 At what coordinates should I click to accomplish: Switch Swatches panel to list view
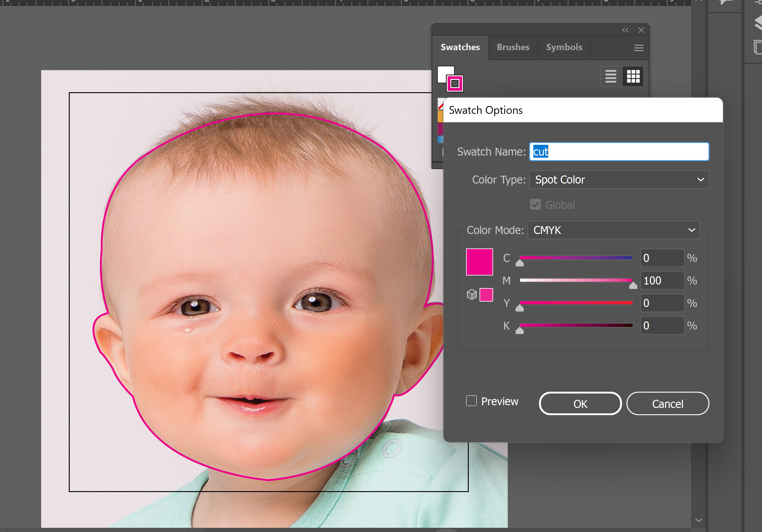[x=611, y=76]
